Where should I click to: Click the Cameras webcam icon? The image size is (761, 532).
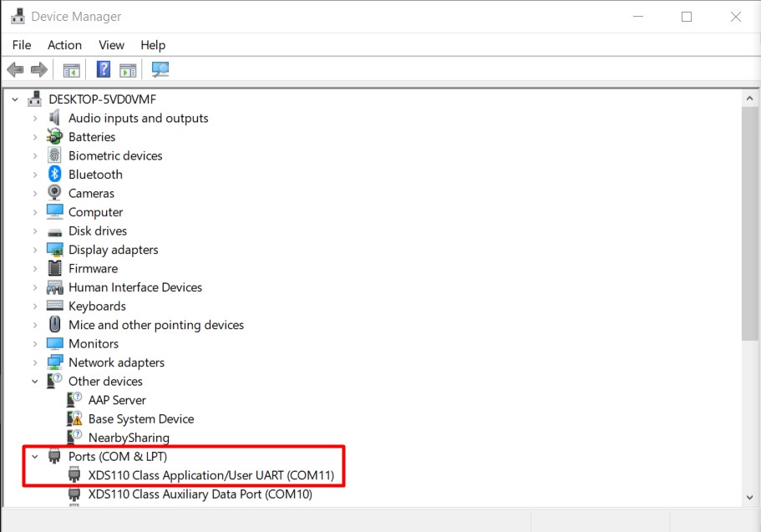point(54,193)
